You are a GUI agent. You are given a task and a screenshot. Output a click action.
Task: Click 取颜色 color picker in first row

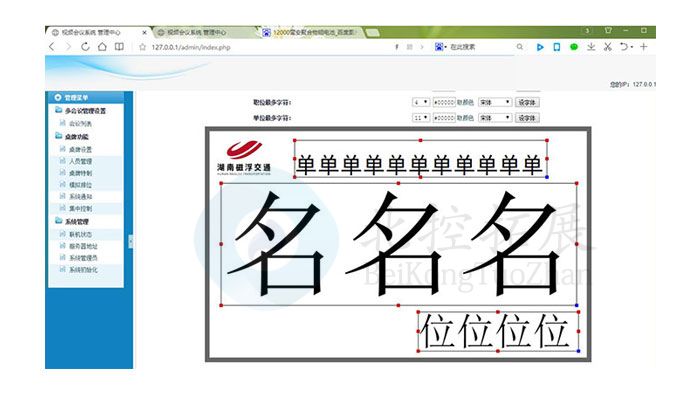pyautogui.click(x=465, y=102)
